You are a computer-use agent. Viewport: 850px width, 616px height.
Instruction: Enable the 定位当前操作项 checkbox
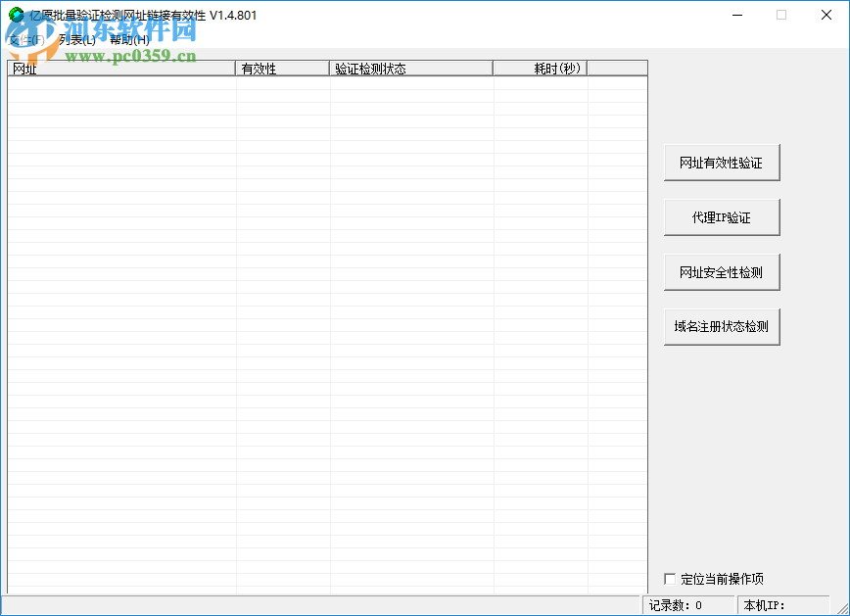[670, 579]
